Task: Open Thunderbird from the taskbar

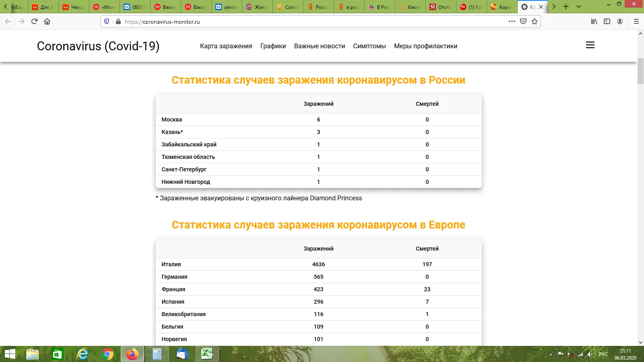Action: (x=182, y=354)
